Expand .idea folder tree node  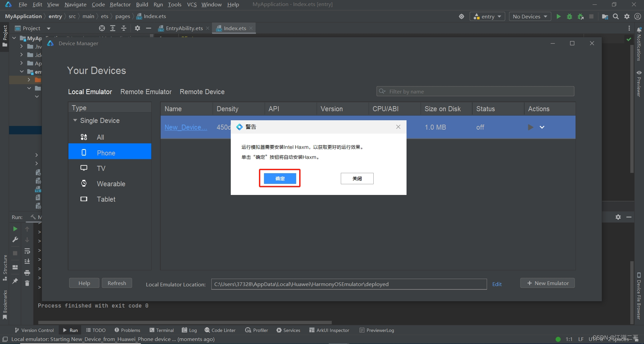click(x=21, y=54)
